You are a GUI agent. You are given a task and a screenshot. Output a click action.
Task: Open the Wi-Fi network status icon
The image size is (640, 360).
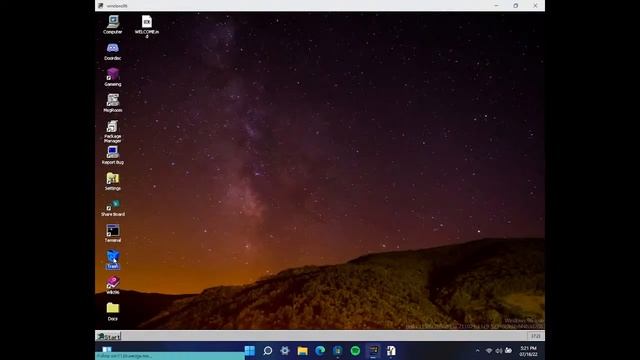pos(489,351)
